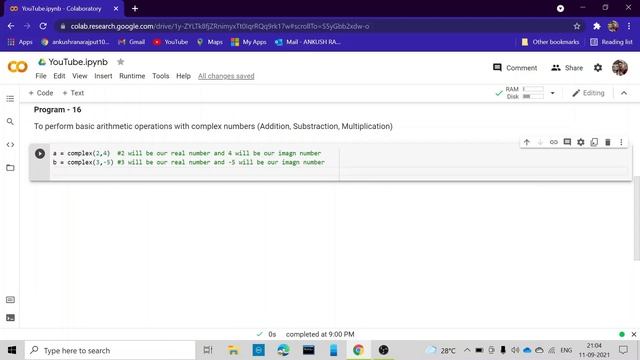
Task: Open Maps bookmark
Action: [210, 42]
